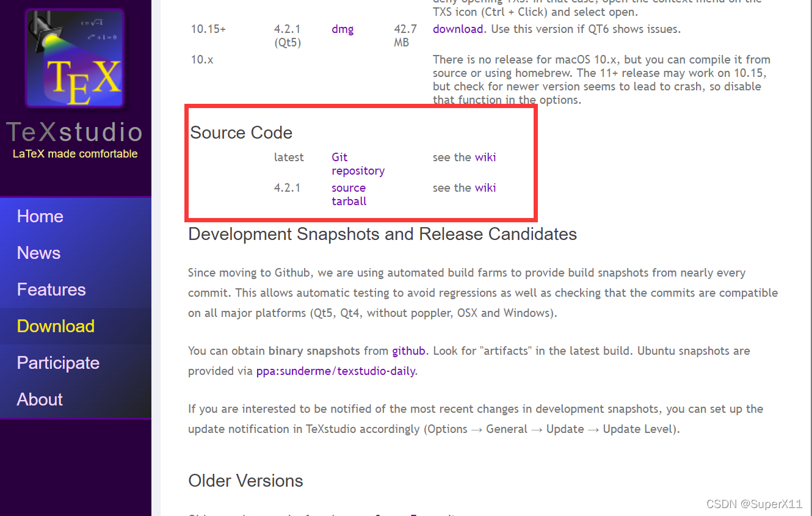Open the Participate page

[x=58, y=363]
